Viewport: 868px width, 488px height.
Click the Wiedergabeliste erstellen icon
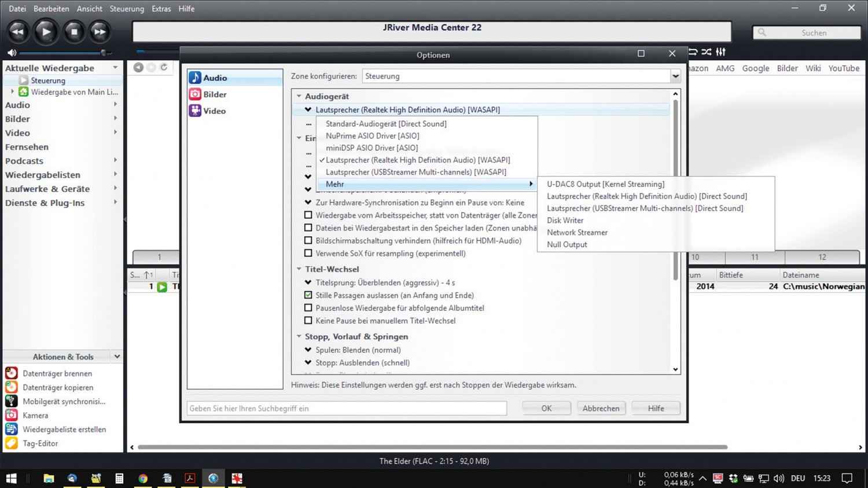12,429
